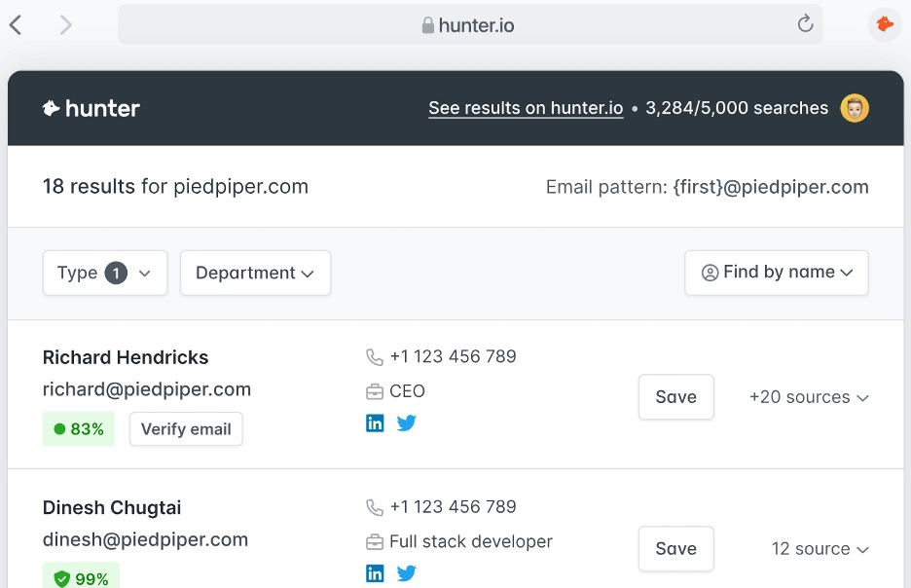Click Dinesh Chugtai's LinkedIn icon
Screen dimensions: 911x588
coord(375,573)
